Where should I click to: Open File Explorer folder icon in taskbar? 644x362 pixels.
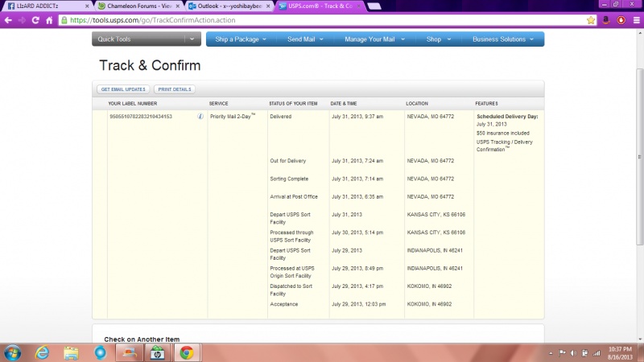[71, 353]
